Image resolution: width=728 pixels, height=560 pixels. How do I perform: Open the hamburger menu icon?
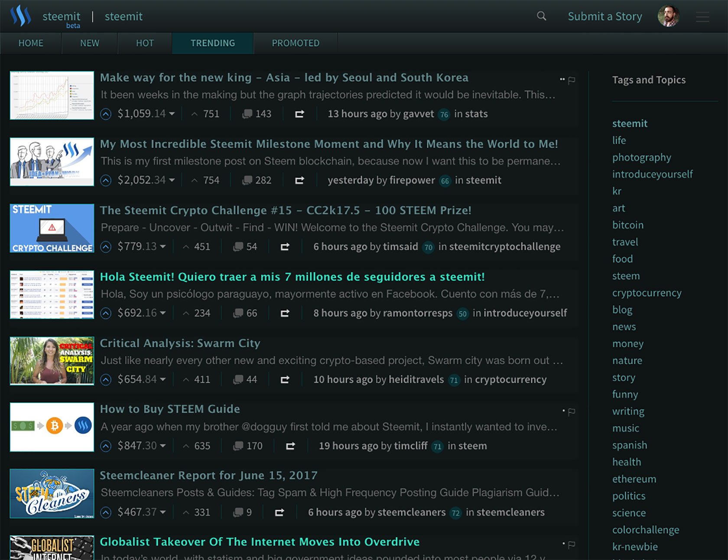coord(702,17)
